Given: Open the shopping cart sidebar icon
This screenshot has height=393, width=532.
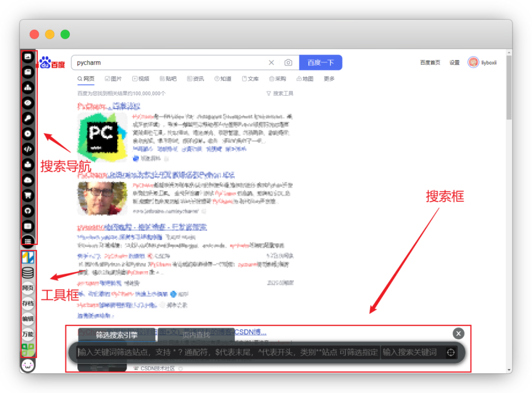Looking at the screenshot, I should click(28, 195).
